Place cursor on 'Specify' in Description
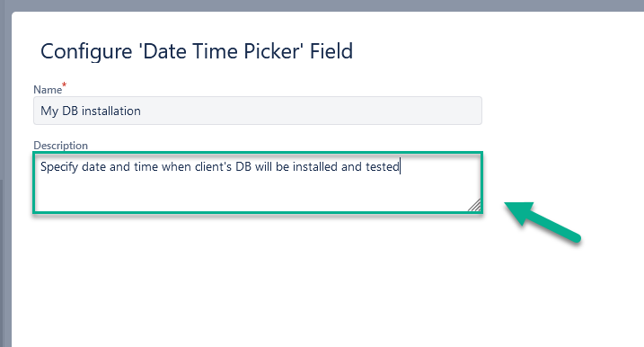The width and height of the screenshot is (644, 347). coord(59,167)
